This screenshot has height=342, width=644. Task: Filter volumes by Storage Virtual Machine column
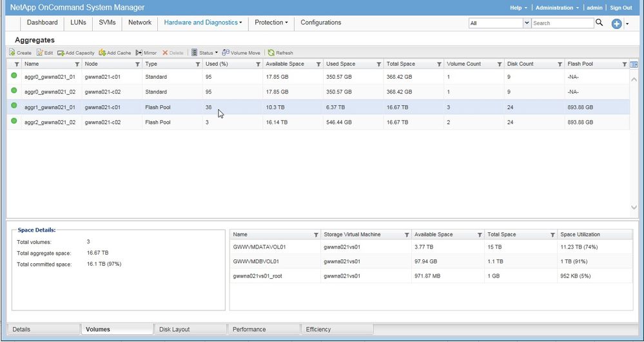pyautogui.click(x=407, y=235)
